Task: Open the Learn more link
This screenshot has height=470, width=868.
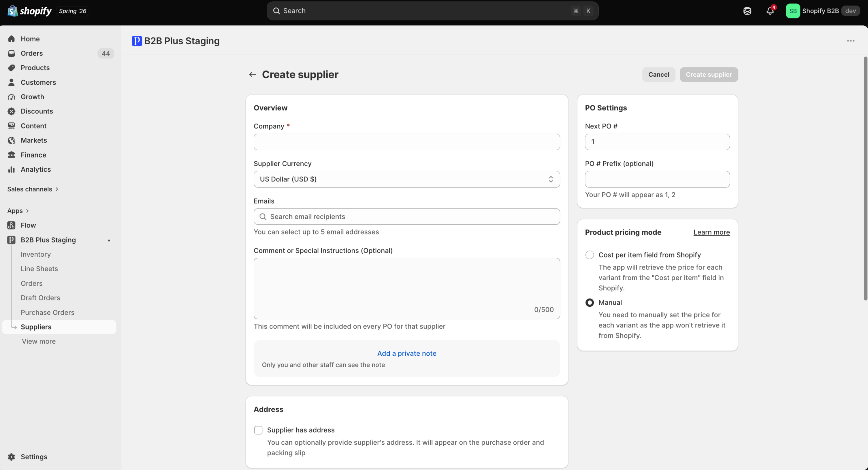Action: coord(711,232)
